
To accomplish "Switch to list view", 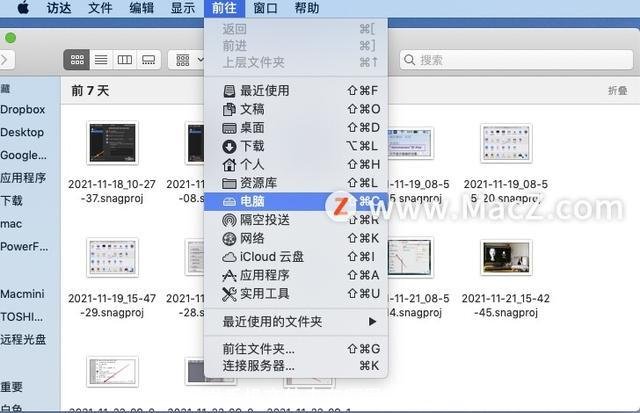I will click(x=101, y=60).
